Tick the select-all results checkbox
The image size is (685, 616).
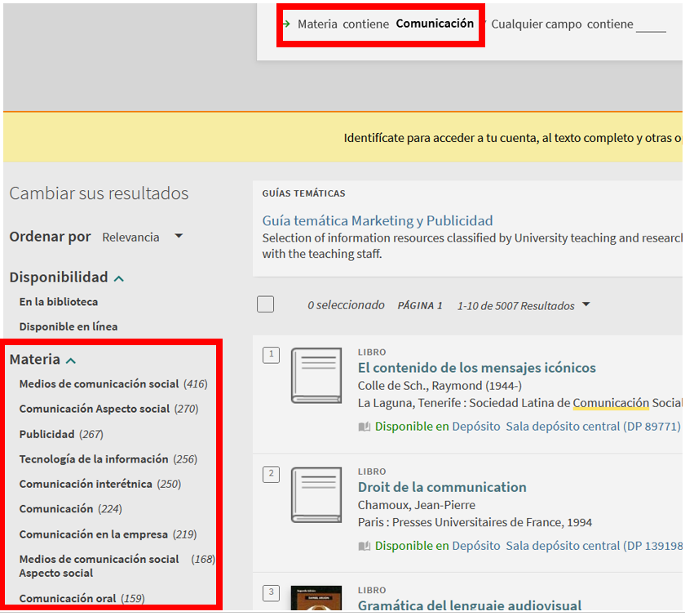tap(265, 304)
